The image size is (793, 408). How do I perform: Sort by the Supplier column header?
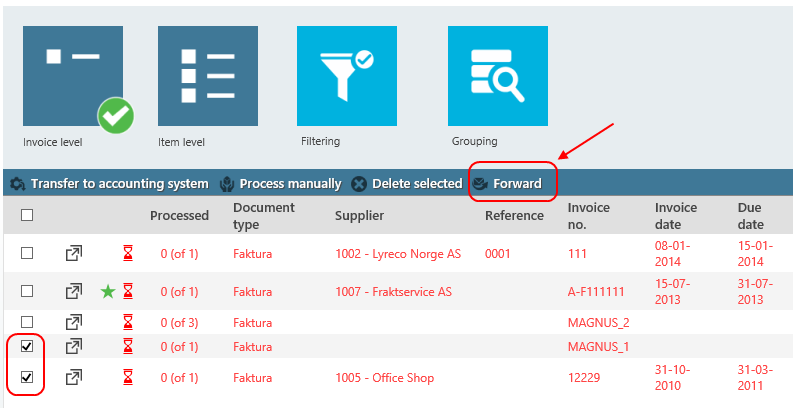tap(359, 216)
